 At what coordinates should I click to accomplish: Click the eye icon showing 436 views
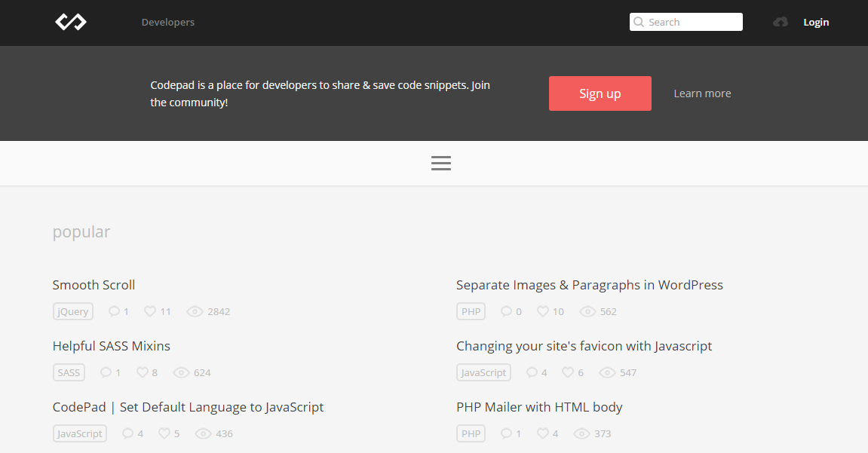pos(203,433)
